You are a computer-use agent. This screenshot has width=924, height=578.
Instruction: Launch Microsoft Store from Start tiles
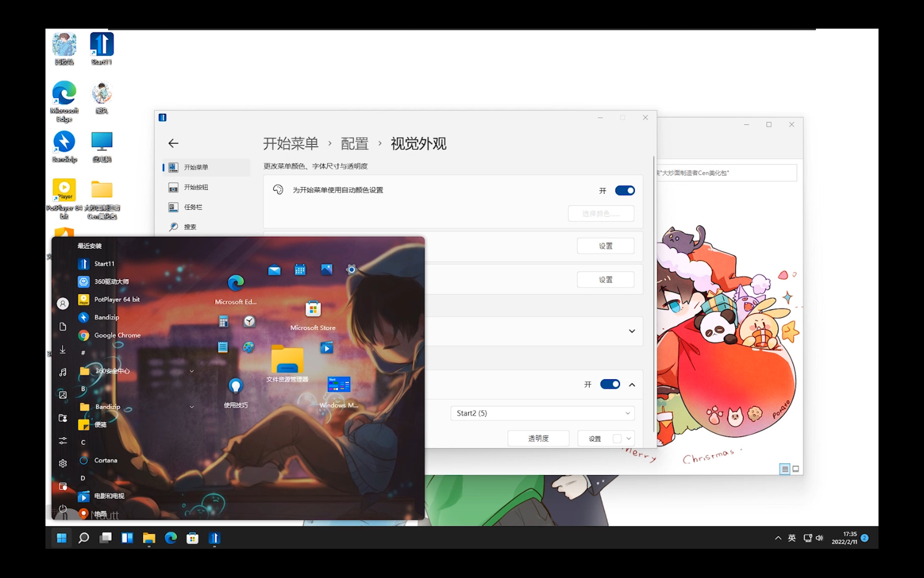[x=313, y=309]
